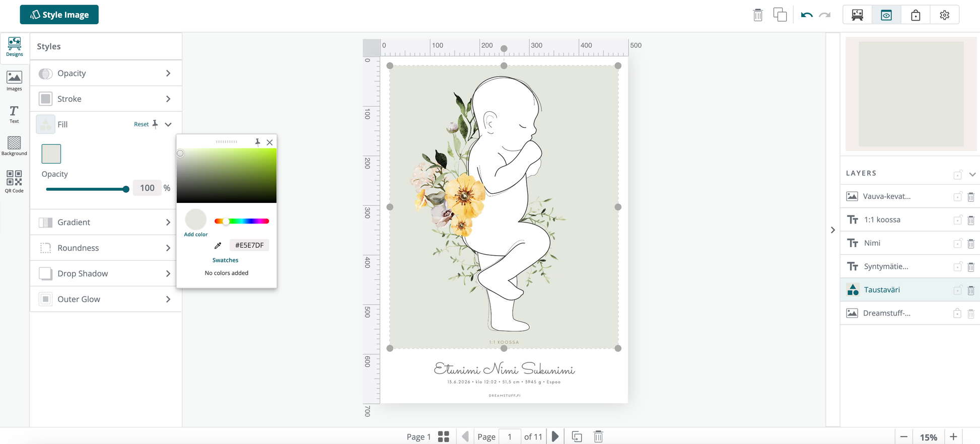
Task: Duplicate the selected element
Action: 780,15
